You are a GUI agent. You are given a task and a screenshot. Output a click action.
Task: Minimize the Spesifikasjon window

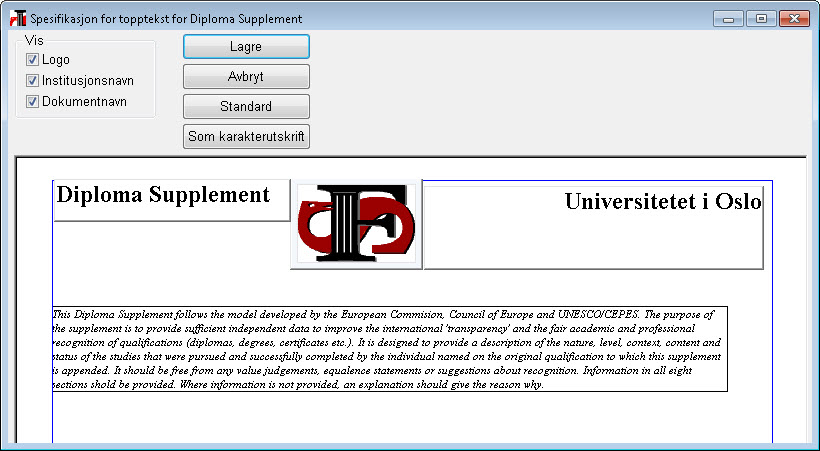tap(728, 19)
